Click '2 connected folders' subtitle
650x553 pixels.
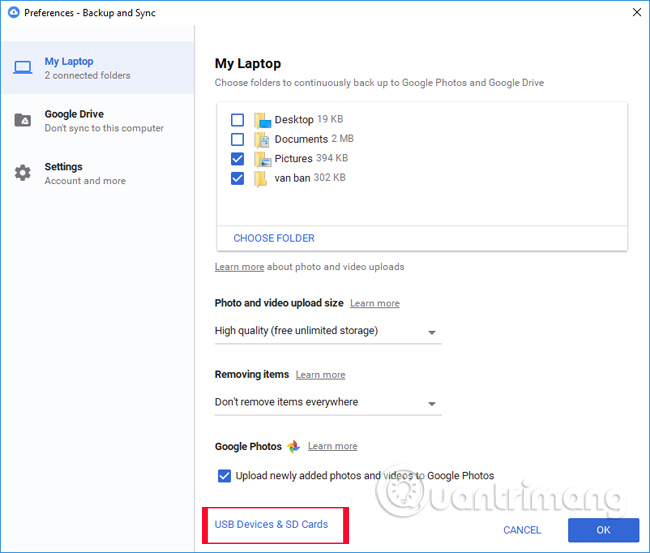click(87, 75)
